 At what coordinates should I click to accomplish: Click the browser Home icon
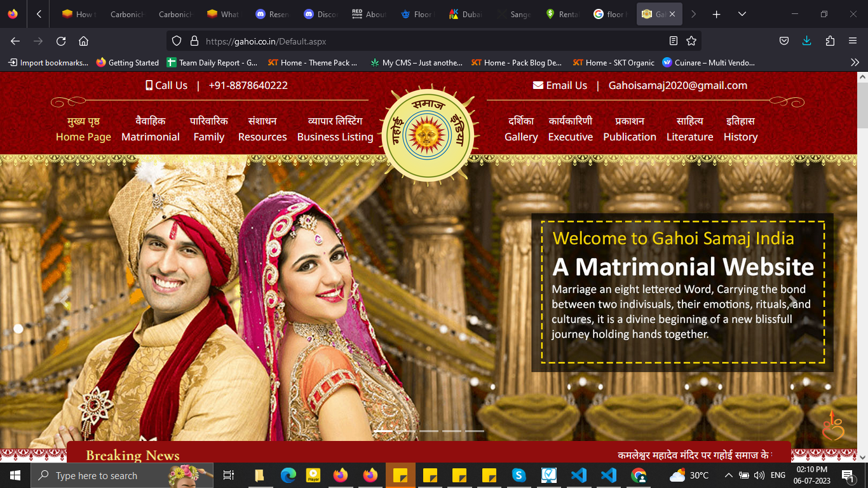pyautogui.click(x=83, y=41)
